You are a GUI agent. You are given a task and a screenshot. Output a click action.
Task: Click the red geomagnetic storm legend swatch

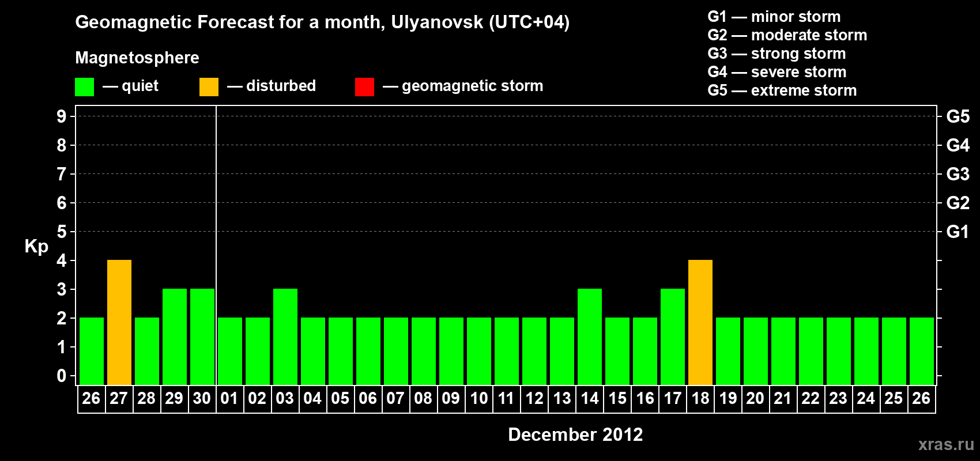(364, 87)
